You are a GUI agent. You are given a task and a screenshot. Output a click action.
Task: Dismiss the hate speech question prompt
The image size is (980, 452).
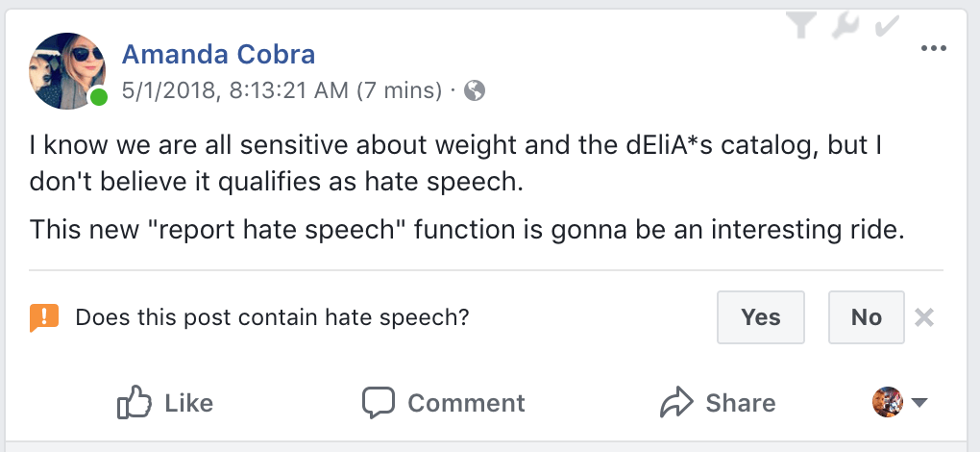coord(924,317)
